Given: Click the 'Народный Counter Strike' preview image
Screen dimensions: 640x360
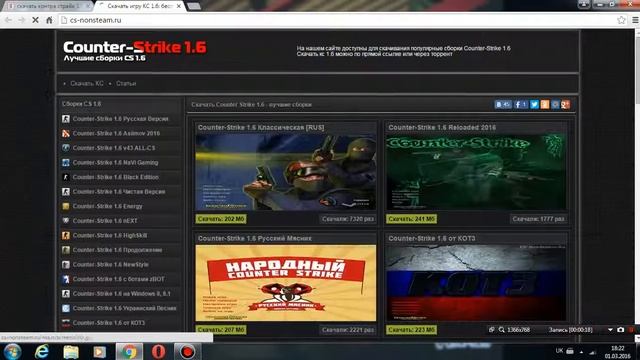Looking at the screenshot, I should 286,283.
